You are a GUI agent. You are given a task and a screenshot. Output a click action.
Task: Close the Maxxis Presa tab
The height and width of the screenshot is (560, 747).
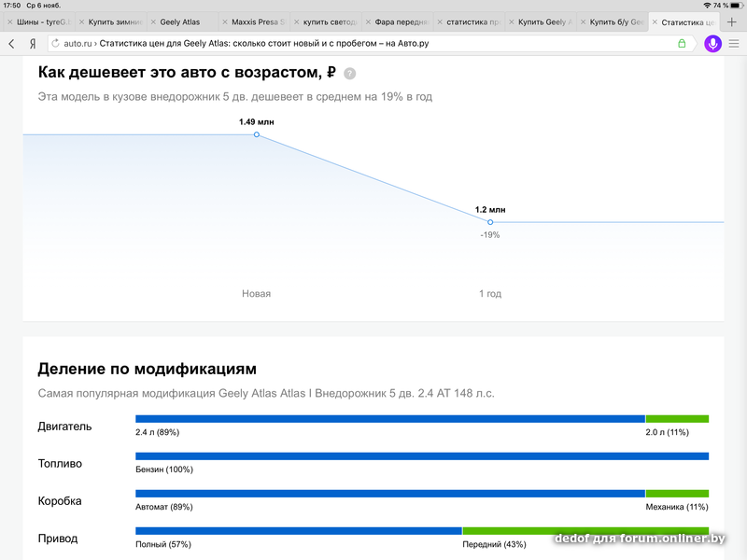225,21
